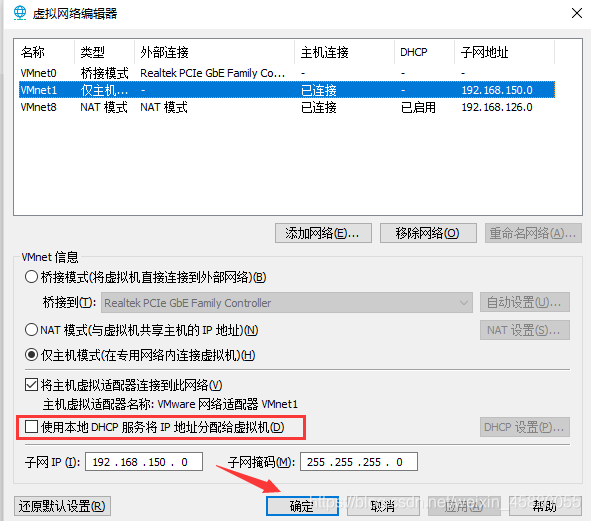Image resolution: width=591 pixels, height=521 pixels.
Task: Select the NAT 模式 radio button
Action: pos(31,330)
